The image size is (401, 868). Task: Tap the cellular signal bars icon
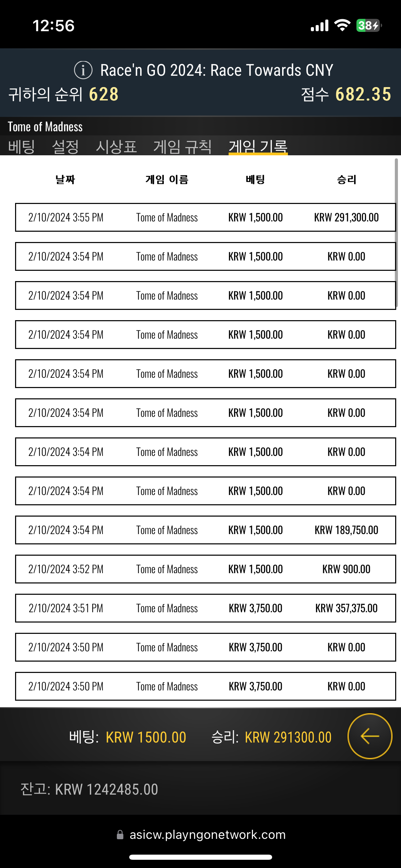pyautogui.click(x=319, y=25)
